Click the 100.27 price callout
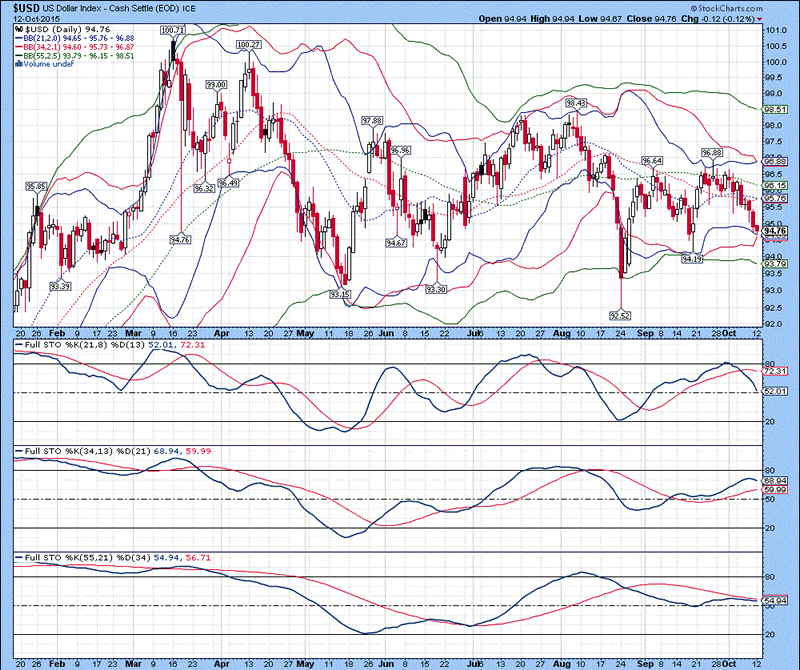800x670 pixels. tap(248, 45)
